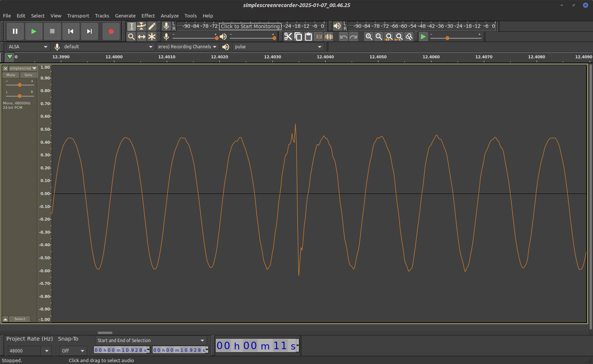Click the track Select button

(20, 319)
